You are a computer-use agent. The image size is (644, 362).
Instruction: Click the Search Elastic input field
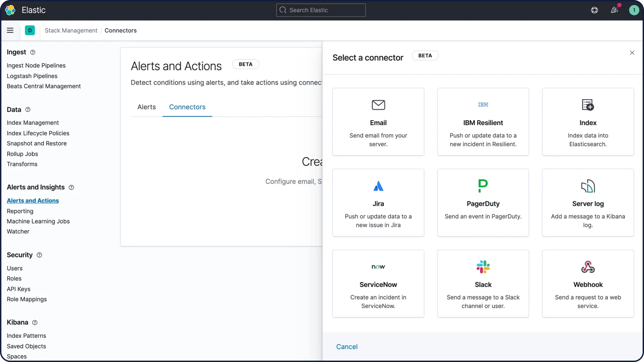[321, 10]
